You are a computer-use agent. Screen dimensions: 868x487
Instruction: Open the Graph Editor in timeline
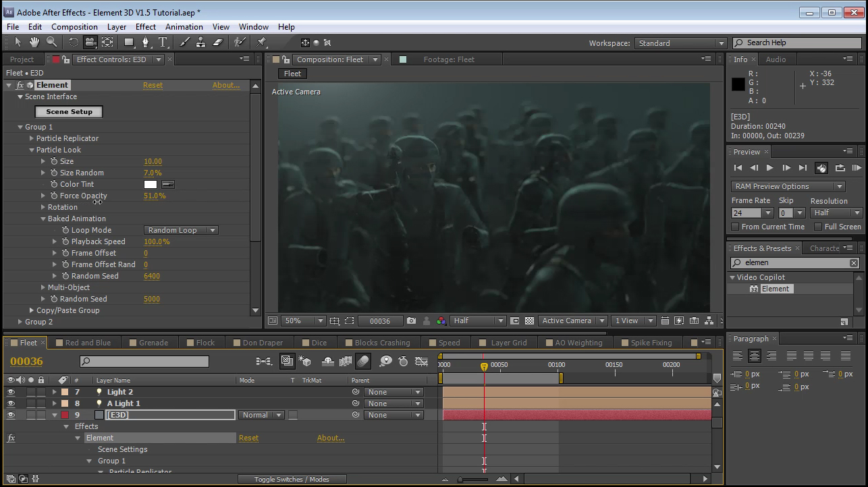(422, 362)
